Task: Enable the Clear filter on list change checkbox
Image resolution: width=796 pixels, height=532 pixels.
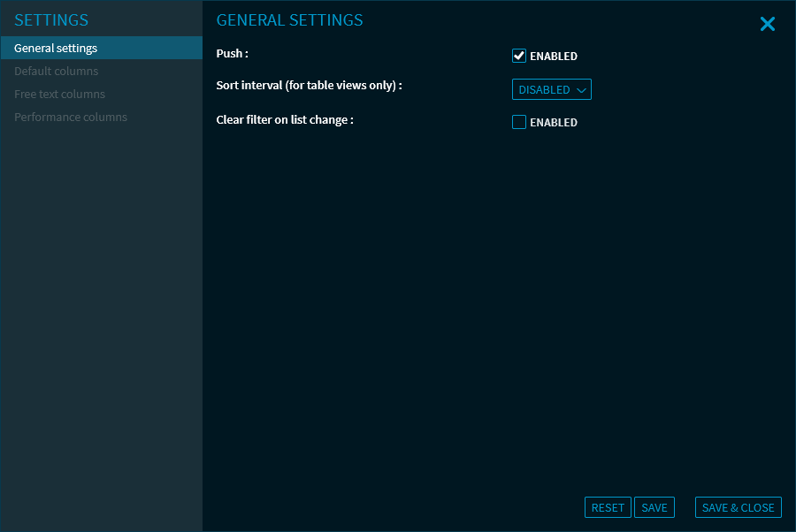Action: [x=519, y=122]
